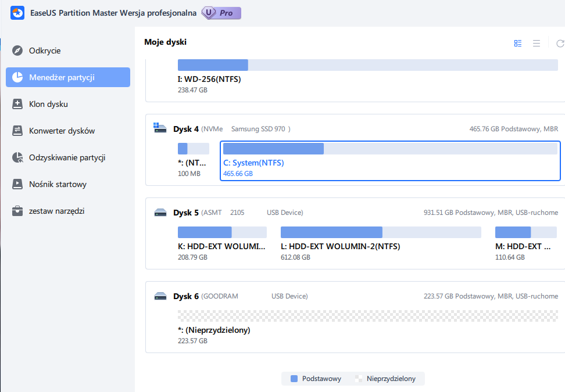
Task: Select partition M: HDD-EXT usage bar
Action: tap(525, 232)
